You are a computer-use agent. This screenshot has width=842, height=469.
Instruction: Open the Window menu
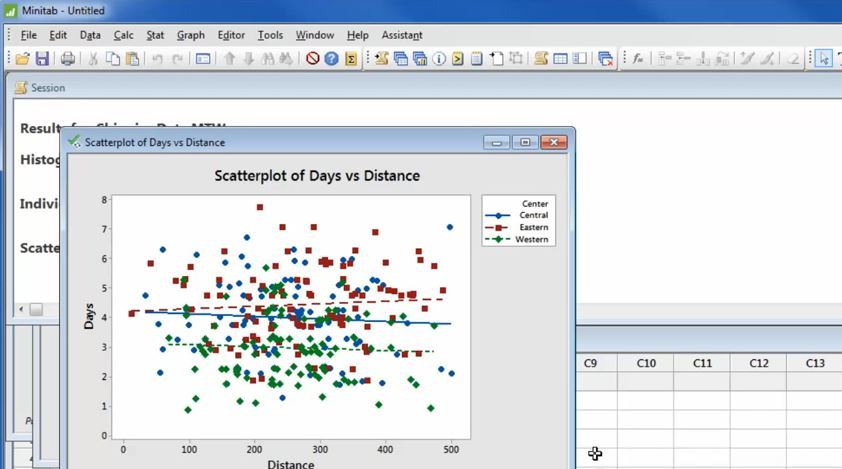315,35
